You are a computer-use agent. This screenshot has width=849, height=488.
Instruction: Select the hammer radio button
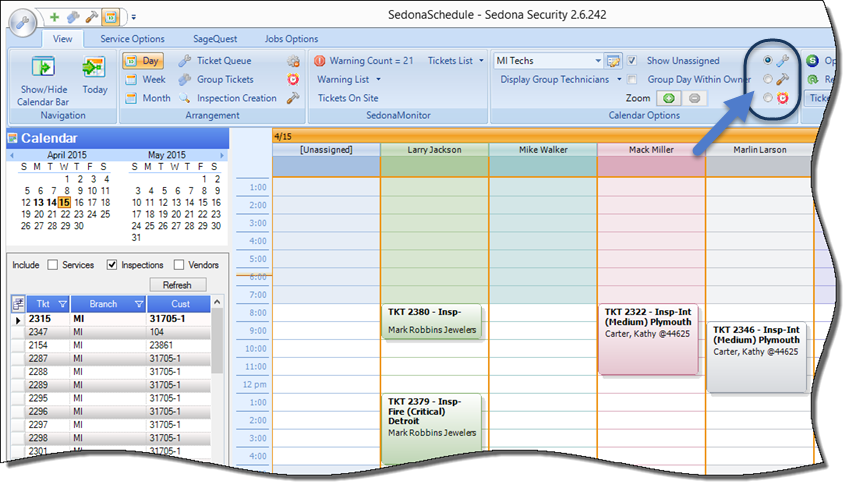click(x=768, y=79)
